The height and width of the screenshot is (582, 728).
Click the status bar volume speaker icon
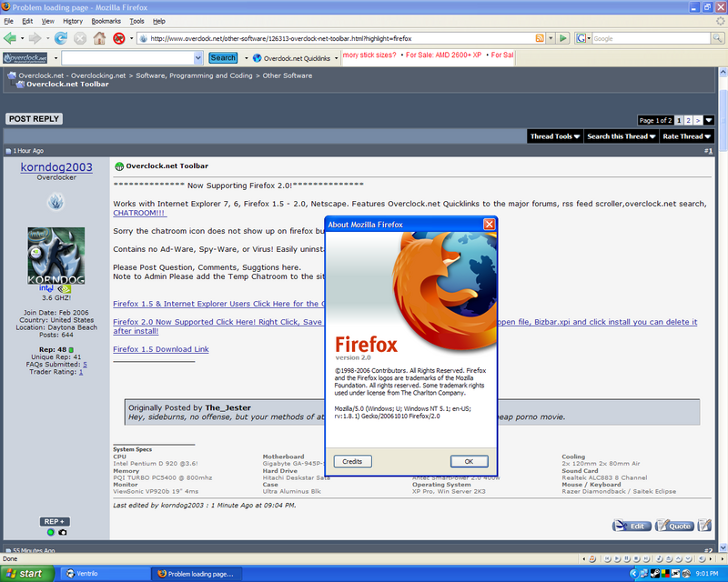click(x=702, y=558)
